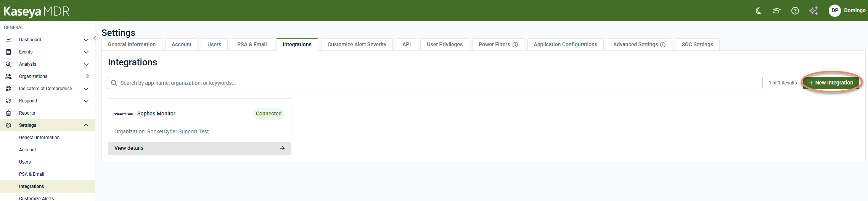The width and height of the screenshot is (868, 201).
Task: Collapse the sidebar with chevron button
Action: click(x=95, y=38)
